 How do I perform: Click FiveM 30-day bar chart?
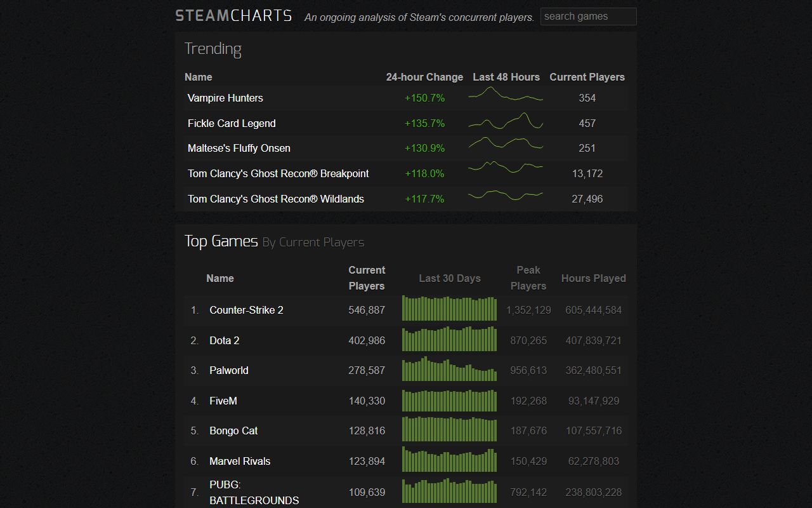(450, 400)
